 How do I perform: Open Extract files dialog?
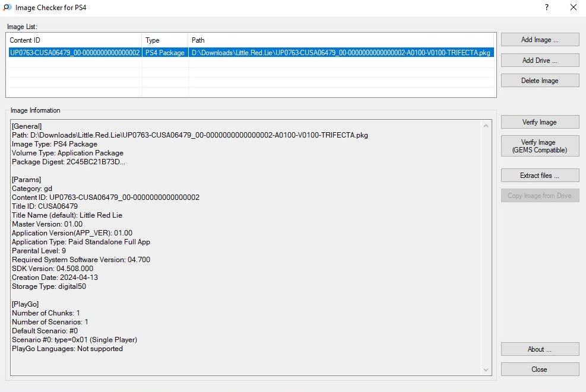pos(540,176)
